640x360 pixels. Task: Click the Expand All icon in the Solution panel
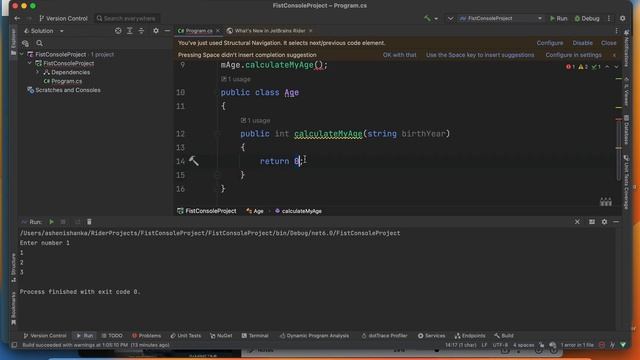[x=130, y=31]
